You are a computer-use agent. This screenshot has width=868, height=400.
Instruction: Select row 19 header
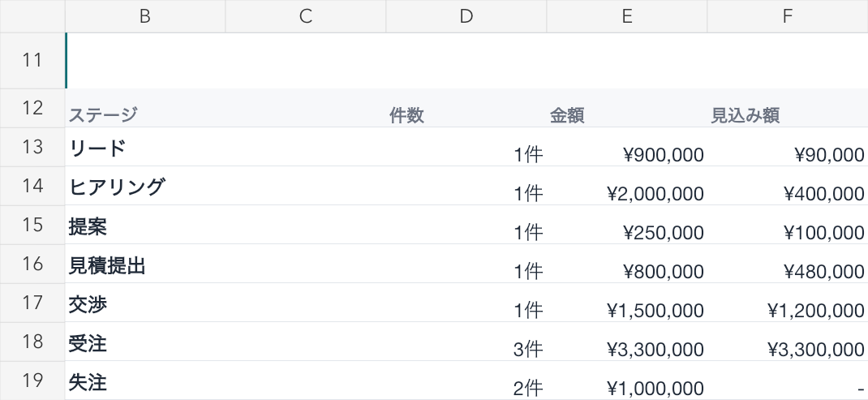[32, 380]
